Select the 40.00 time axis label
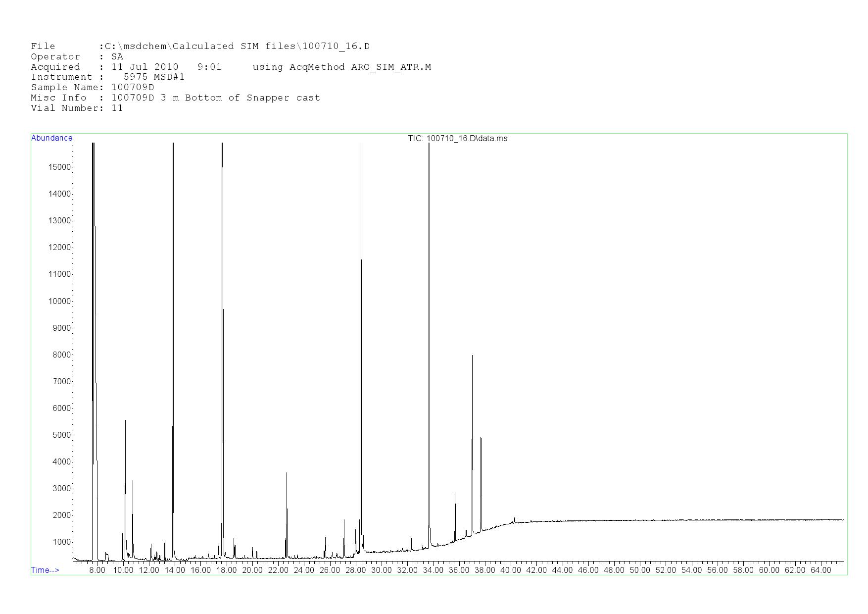This screenshot has height=614, width=868. click(x=511, y=570)
